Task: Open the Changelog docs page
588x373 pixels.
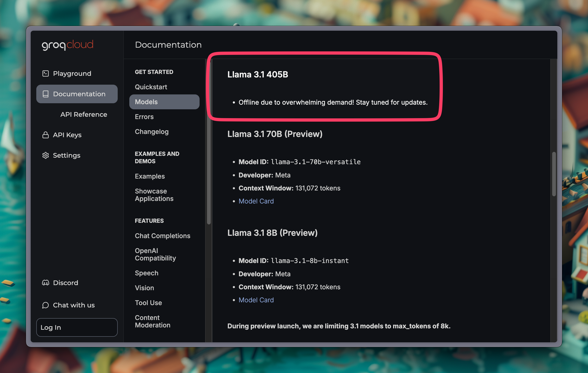Action: pos(152,132)
